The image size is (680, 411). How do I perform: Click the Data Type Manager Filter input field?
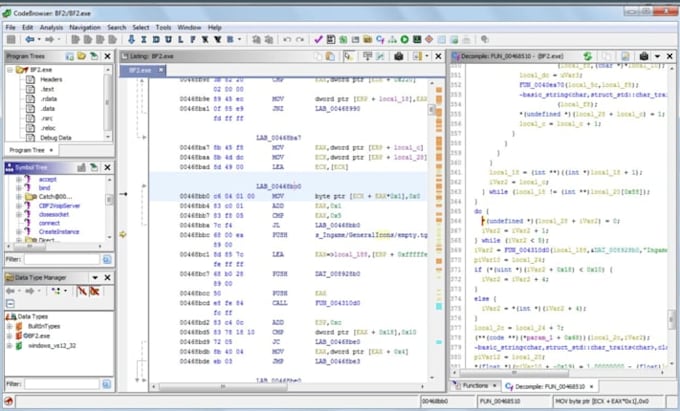[62, 384]
